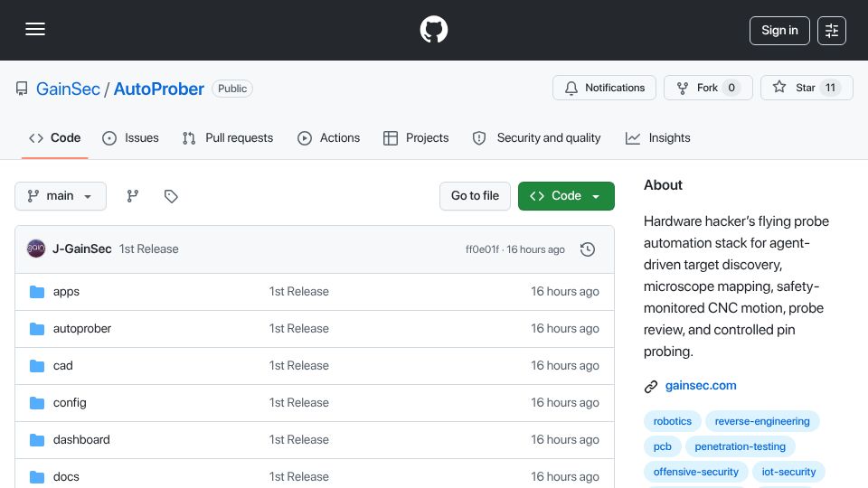The height and width of the screenshot is (488, 868).
Task: Select the offensive-security topic tag
Action: click(696, 472)
